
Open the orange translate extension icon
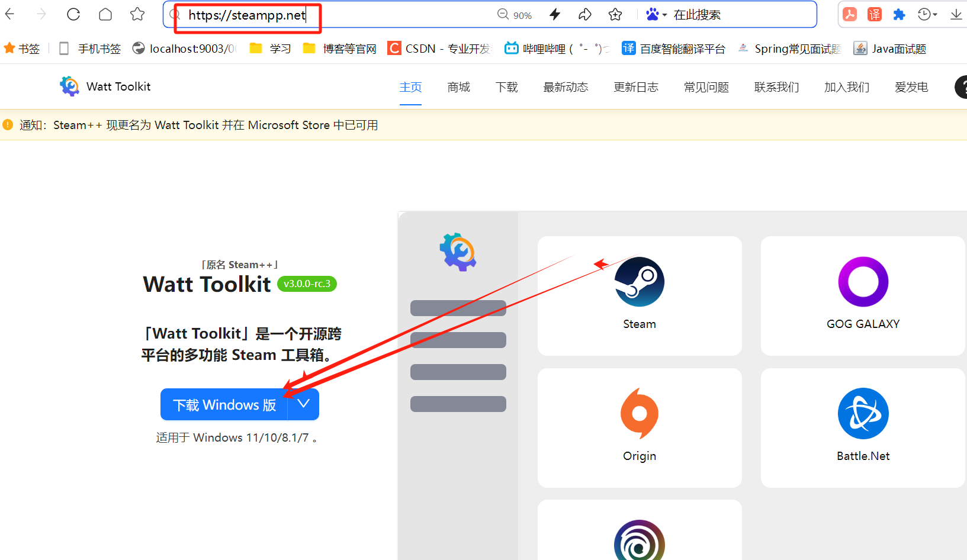(875, 15)
